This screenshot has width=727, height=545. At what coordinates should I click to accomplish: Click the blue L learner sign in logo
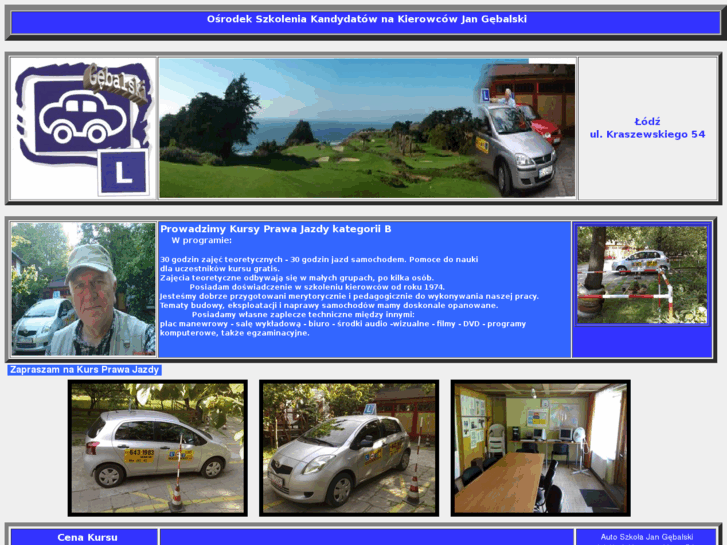[x=123, y=172]
